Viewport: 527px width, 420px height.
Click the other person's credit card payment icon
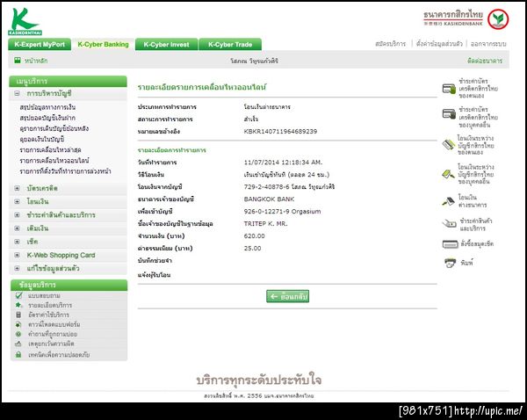pos(449,114)
